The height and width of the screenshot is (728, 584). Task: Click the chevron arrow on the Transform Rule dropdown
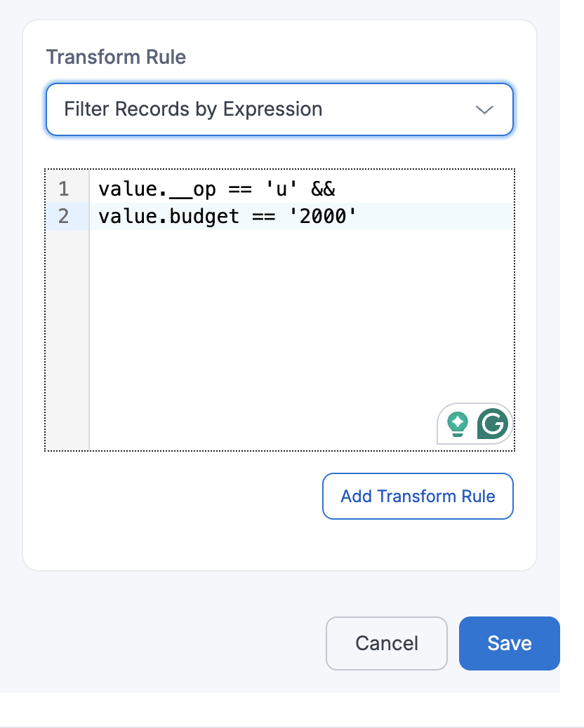pos(484,110)
